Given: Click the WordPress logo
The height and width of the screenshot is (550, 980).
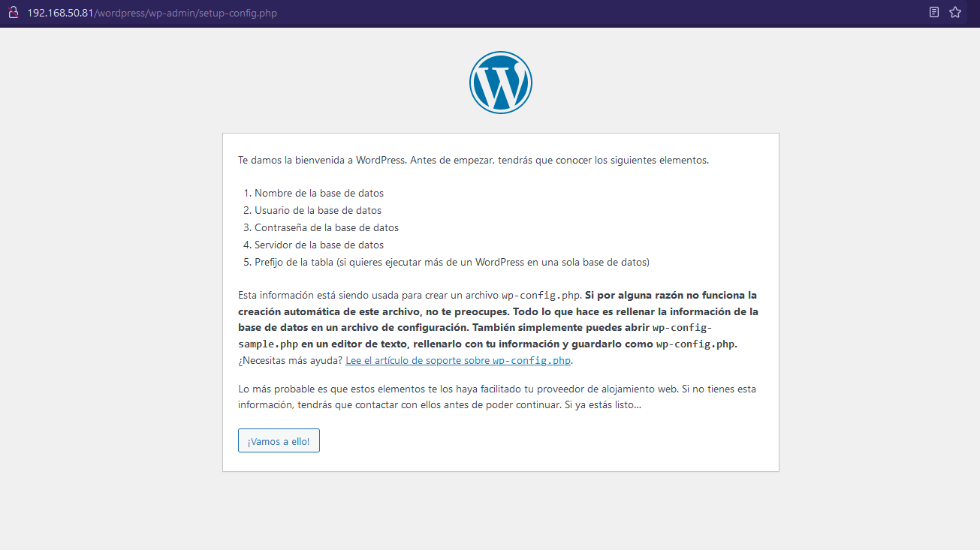Looking at the screenshot, I should (x=501, y=83).
